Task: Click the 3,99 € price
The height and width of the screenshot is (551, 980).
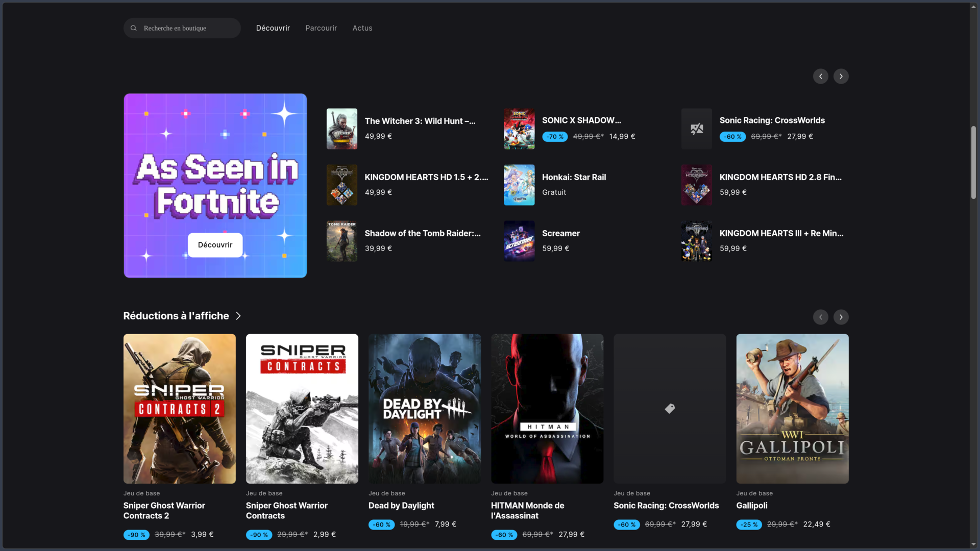Action: tap(202, 535)
